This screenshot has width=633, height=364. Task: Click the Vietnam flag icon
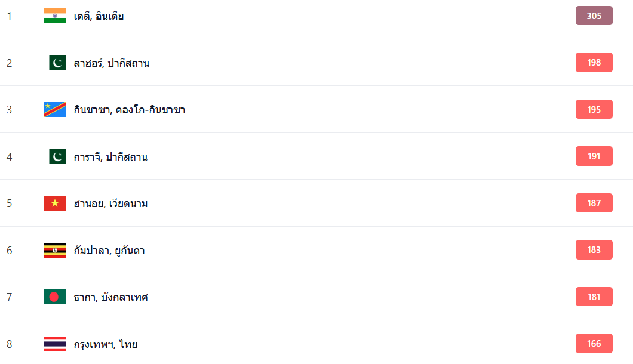click(55, 203)
